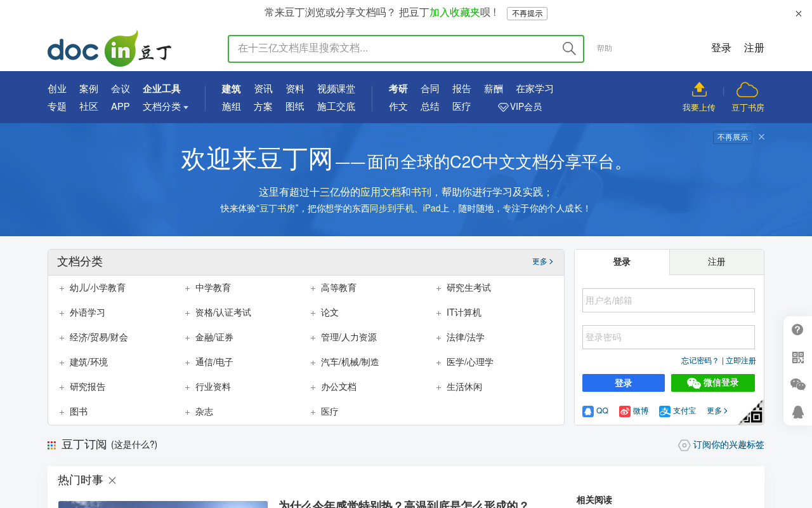Focus the 登录密码 field

pos(669,337)
